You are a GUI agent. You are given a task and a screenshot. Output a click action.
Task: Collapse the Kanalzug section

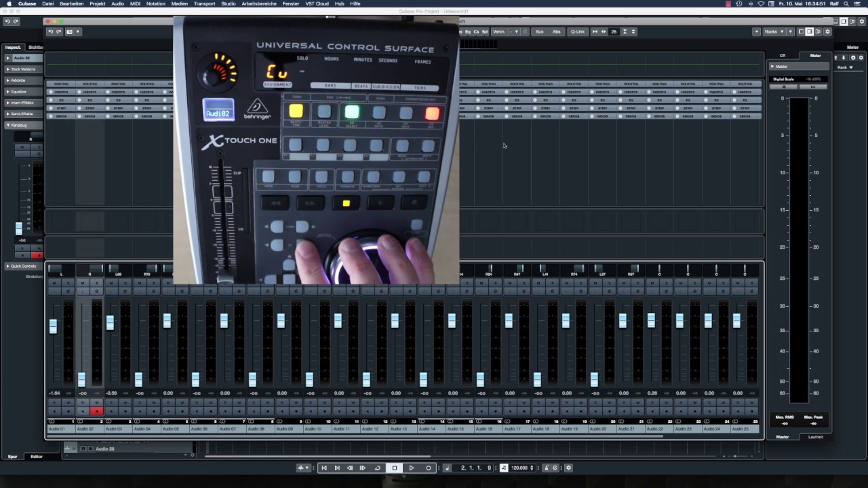24,125
